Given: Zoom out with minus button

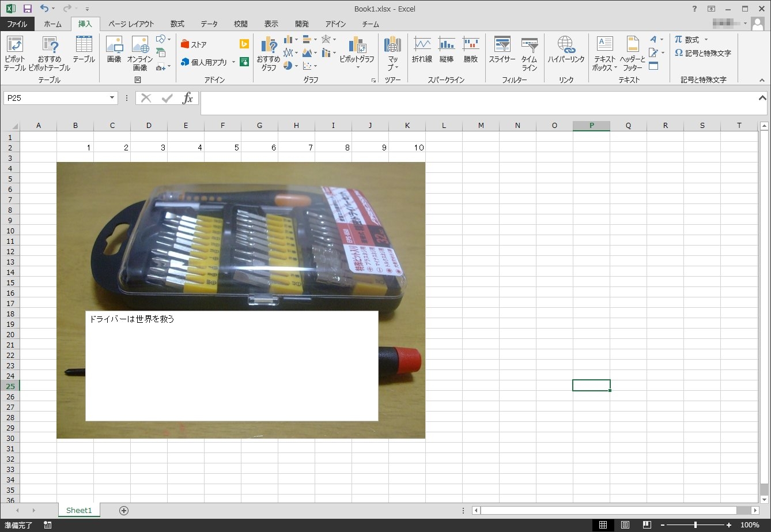Looking at the screenshot, I should (x=663, y=525).
